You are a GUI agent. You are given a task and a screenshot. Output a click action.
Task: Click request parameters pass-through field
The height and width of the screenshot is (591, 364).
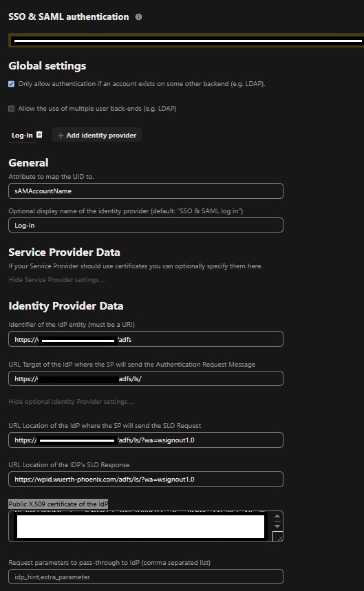coord(146,577)
